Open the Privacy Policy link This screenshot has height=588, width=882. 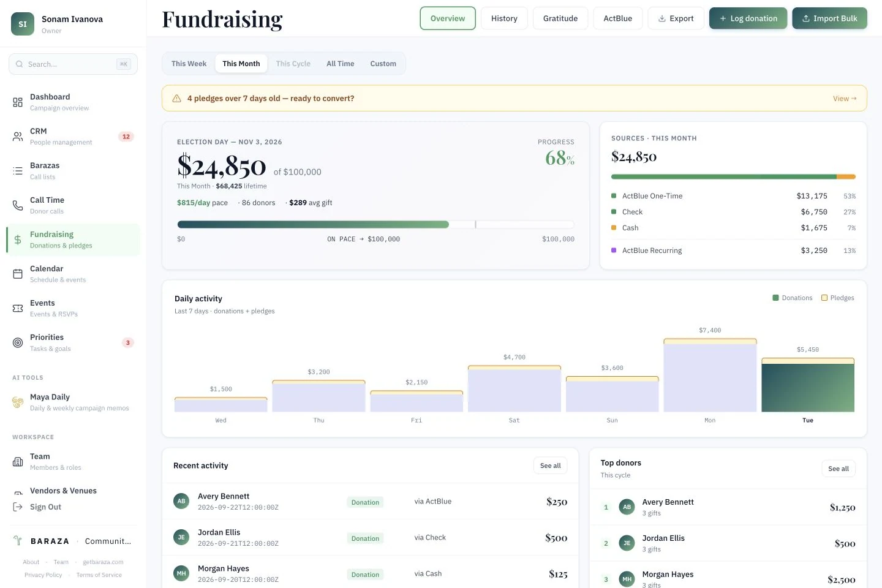point(43,575)
